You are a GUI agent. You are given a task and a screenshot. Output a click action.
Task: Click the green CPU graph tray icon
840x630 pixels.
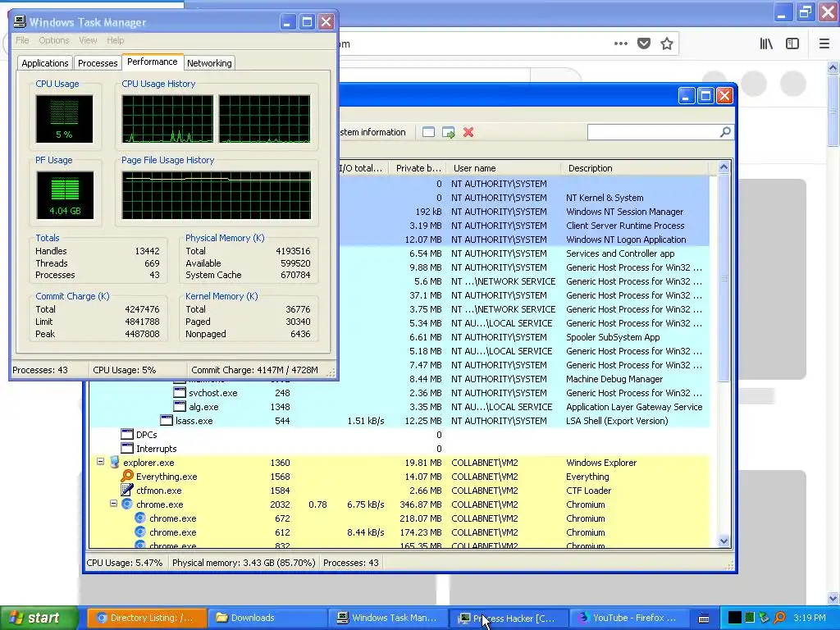coord(750,618)
